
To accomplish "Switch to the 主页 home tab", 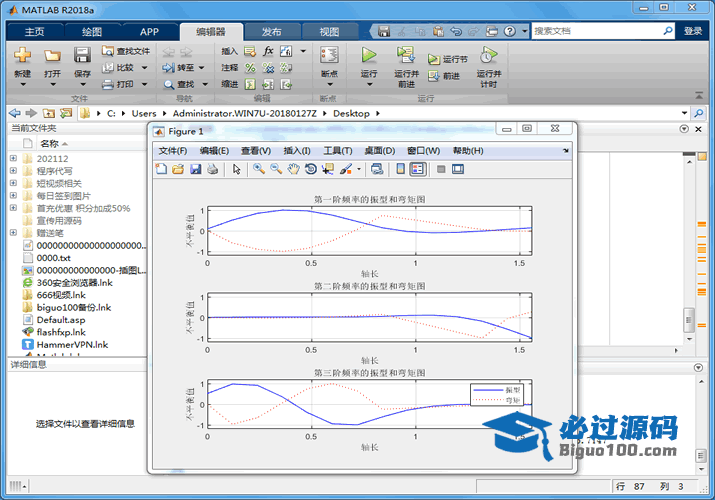I will tap(35, 31).
